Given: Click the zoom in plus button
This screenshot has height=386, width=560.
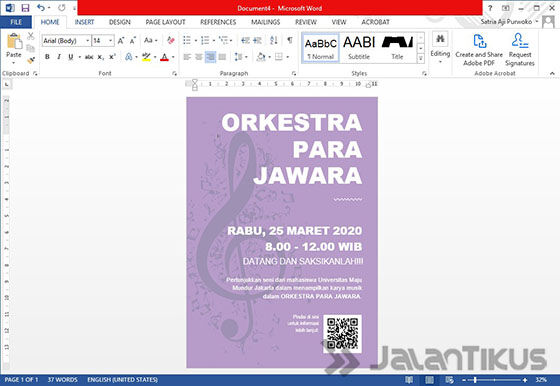Looking at the screenshot, I should 525,380.
